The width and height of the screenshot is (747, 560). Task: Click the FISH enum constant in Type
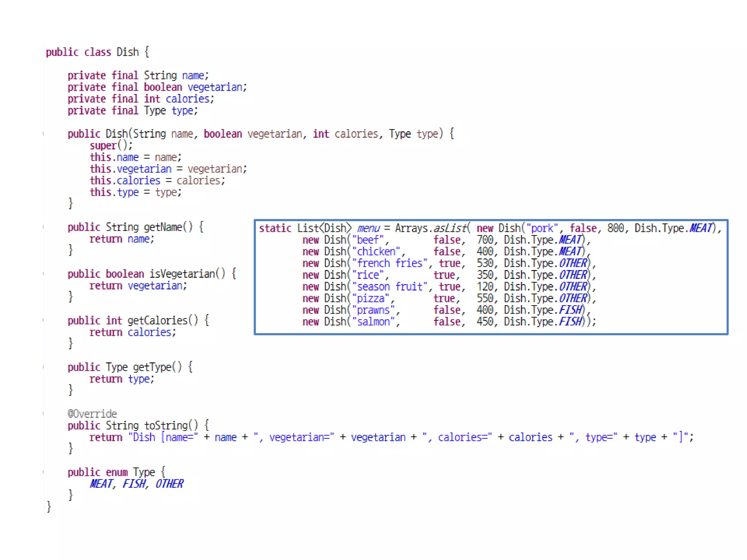(134, 484)
